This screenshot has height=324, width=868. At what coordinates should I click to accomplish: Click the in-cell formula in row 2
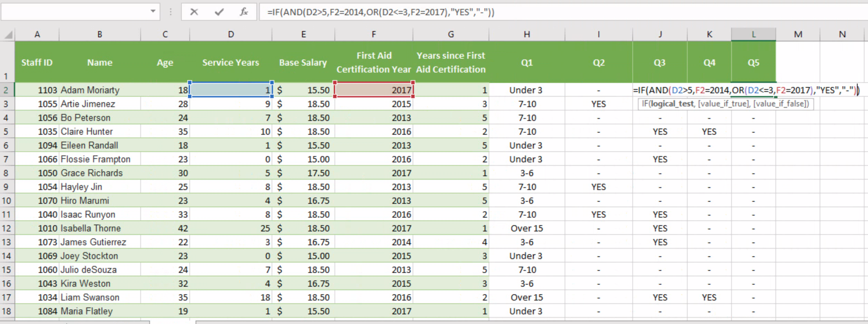746,90
